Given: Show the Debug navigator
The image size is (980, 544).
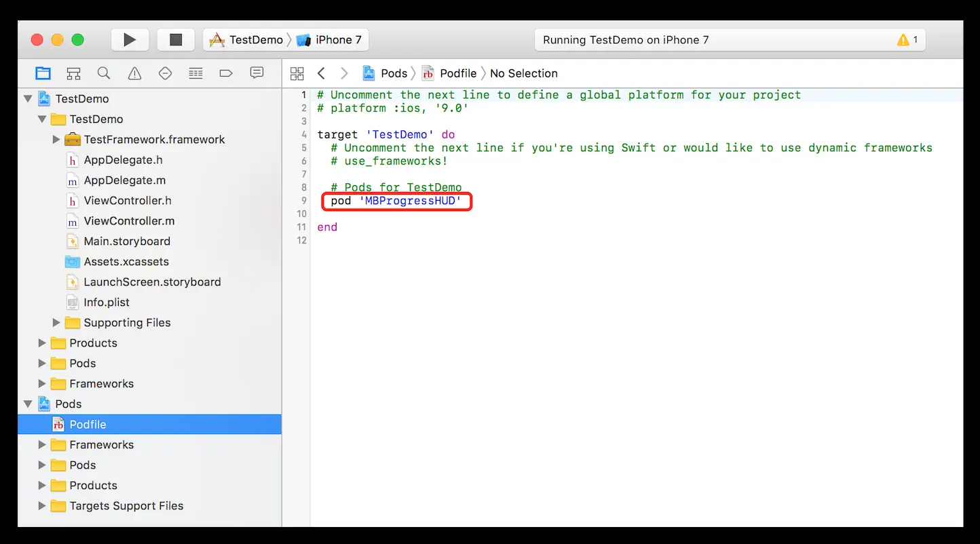Looking at the screenshot, I should (x=195, y=73).
